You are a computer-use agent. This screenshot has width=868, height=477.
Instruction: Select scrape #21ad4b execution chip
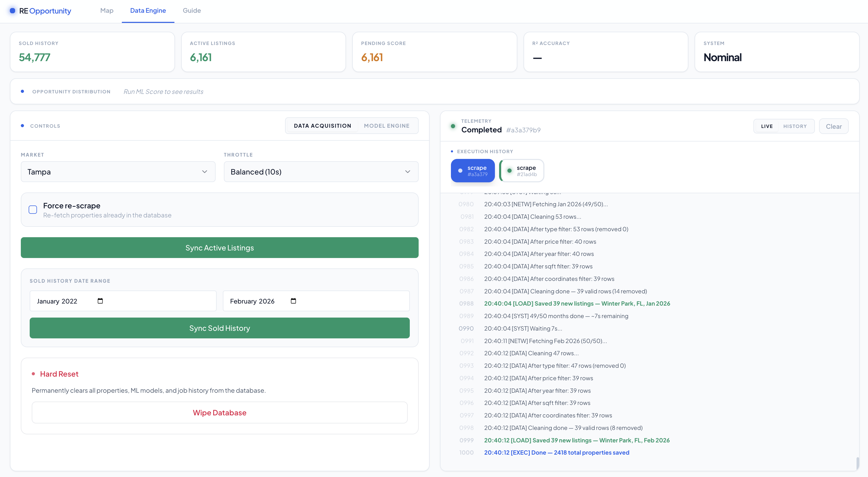522,171
